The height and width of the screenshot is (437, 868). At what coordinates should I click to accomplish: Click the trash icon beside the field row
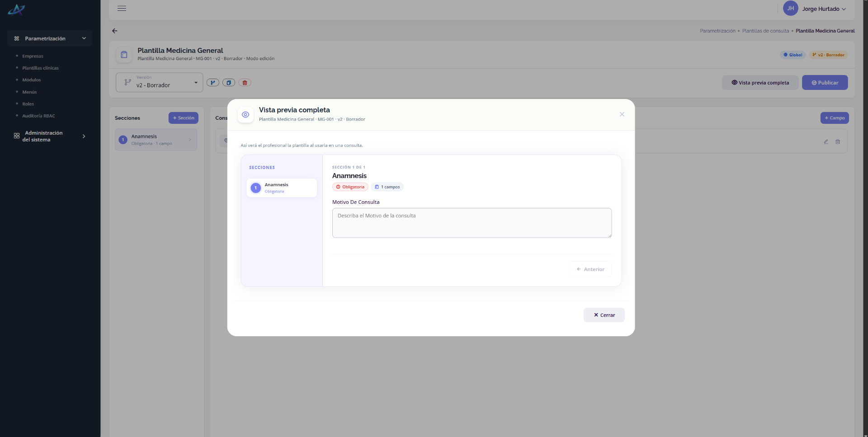pyautogui.click(x=838, y=141)
